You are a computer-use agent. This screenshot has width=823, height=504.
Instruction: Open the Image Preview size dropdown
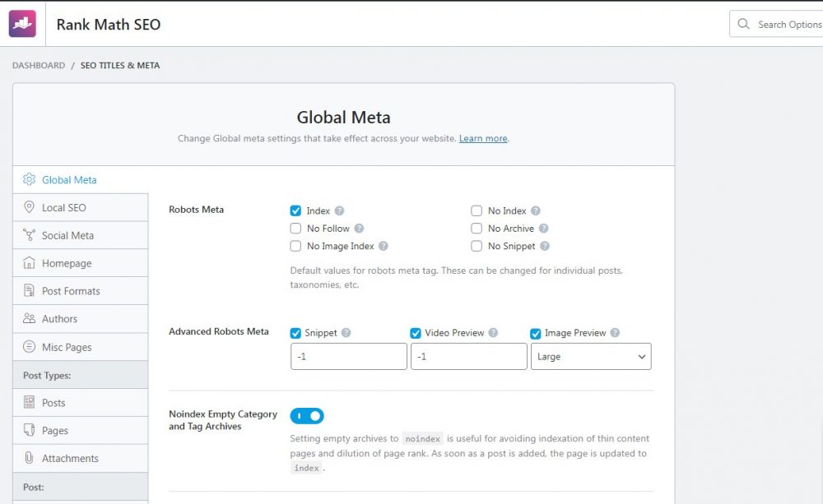coord(591,357)
